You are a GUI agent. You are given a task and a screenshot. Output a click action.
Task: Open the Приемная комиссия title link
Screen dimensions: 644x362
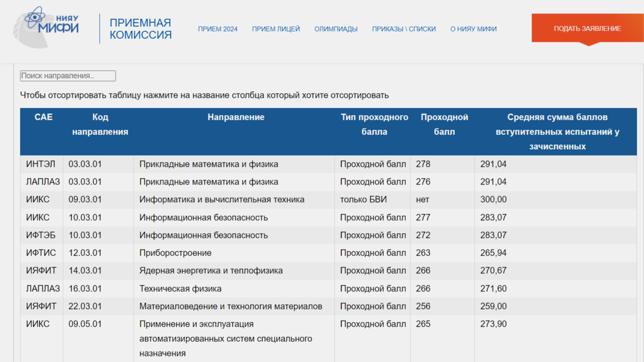(141, 29)
